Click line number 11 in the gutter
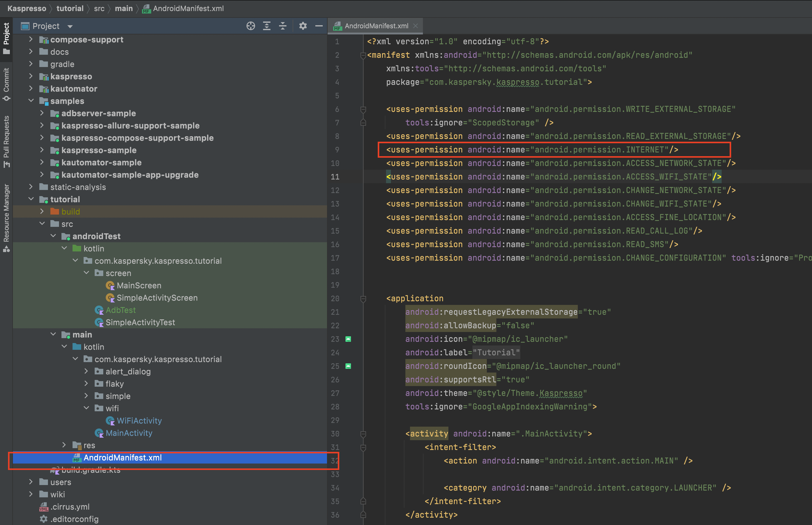Screen dimensions: 812x525 pos(335,177)
